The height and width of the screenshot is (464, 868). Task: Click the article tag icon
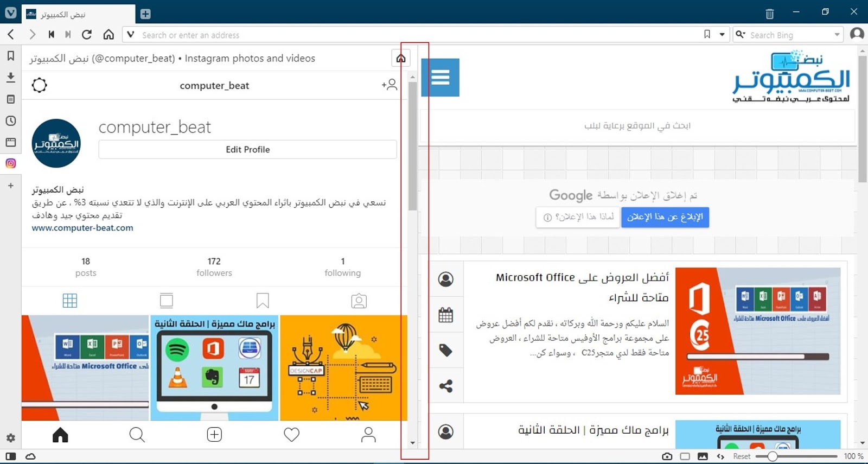pyautogui.click(x=446, y=351)
